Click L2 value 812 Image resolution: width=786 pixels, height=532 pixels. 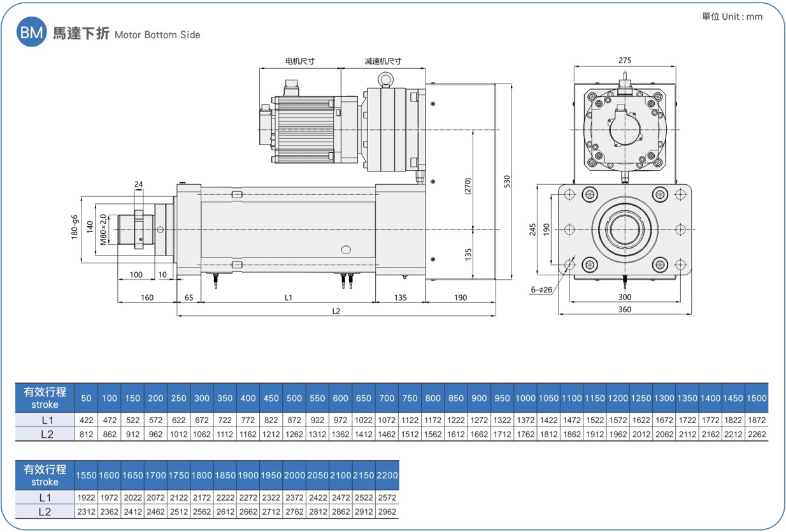(x=86, y=435)
